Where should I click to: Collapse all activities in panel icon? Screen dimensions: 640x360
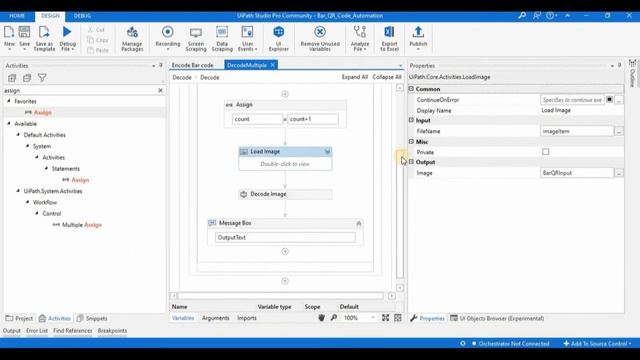tap(27, 78)
